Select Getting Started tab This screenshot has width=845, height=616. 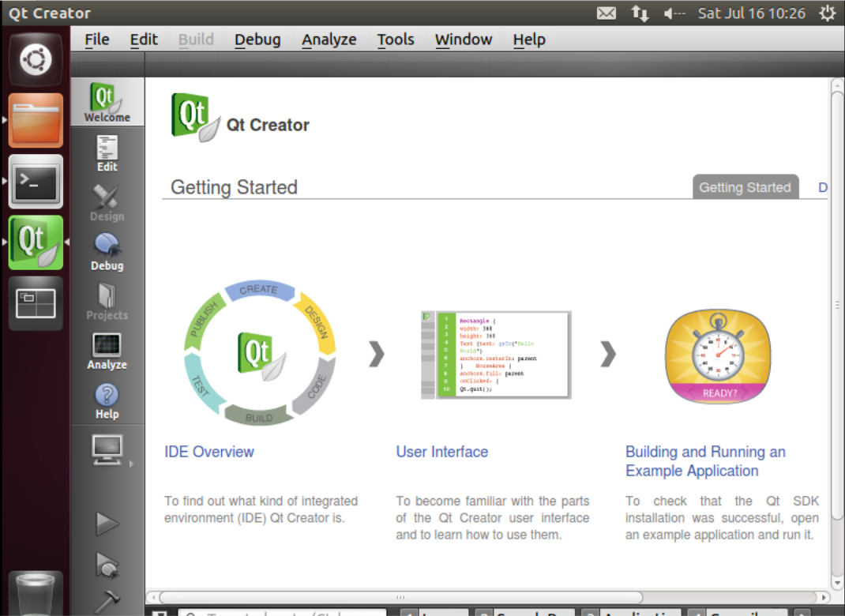(x=745, y=187)
